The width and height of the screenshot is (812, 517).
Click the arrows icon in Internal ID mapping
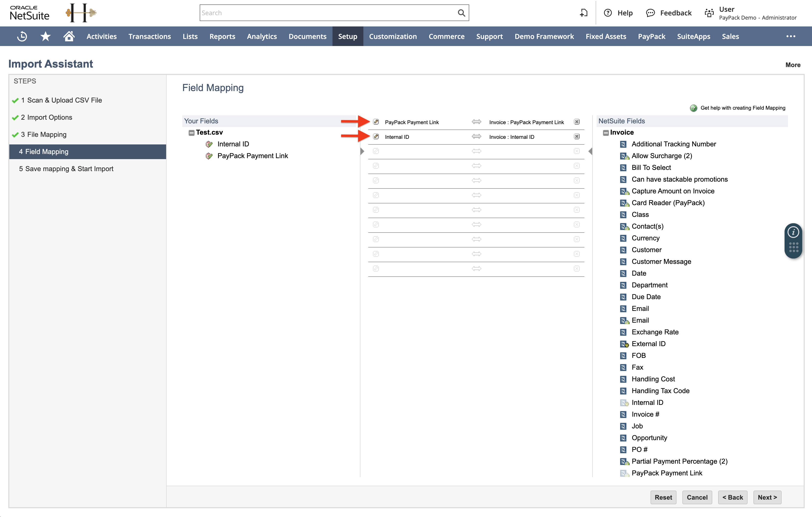[477, 136]
